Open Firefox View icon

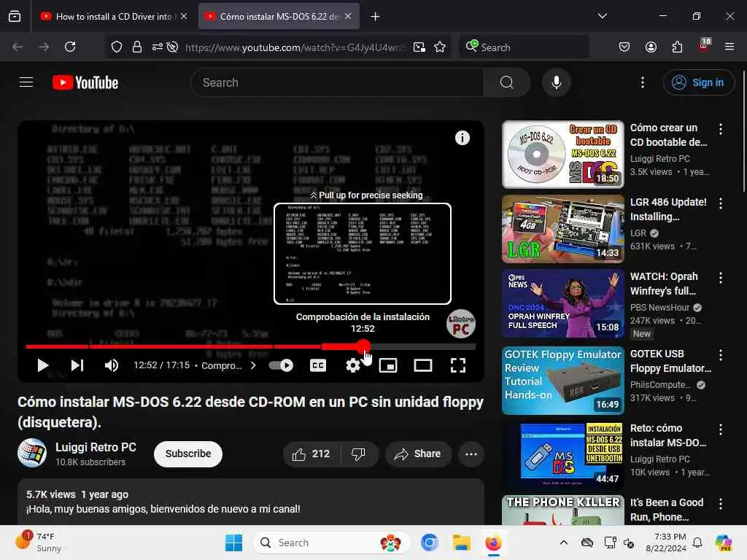(15, 16)
